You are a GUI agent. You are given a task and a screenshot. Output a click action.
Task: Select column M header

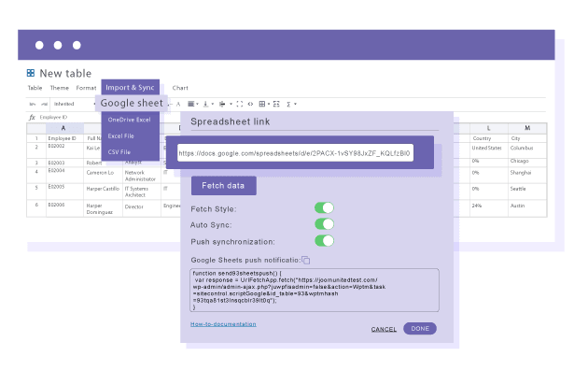point(527,128)
